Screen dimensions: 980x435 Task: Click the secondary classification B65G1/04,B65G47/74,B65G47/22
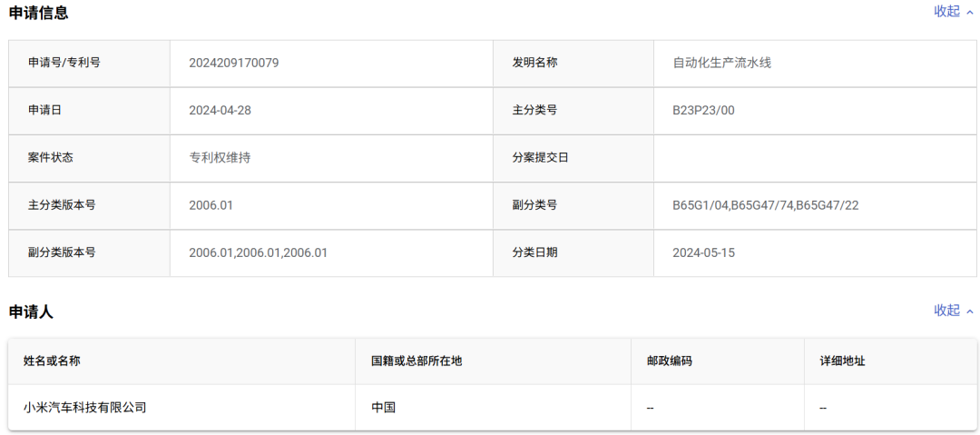[765, 205]
